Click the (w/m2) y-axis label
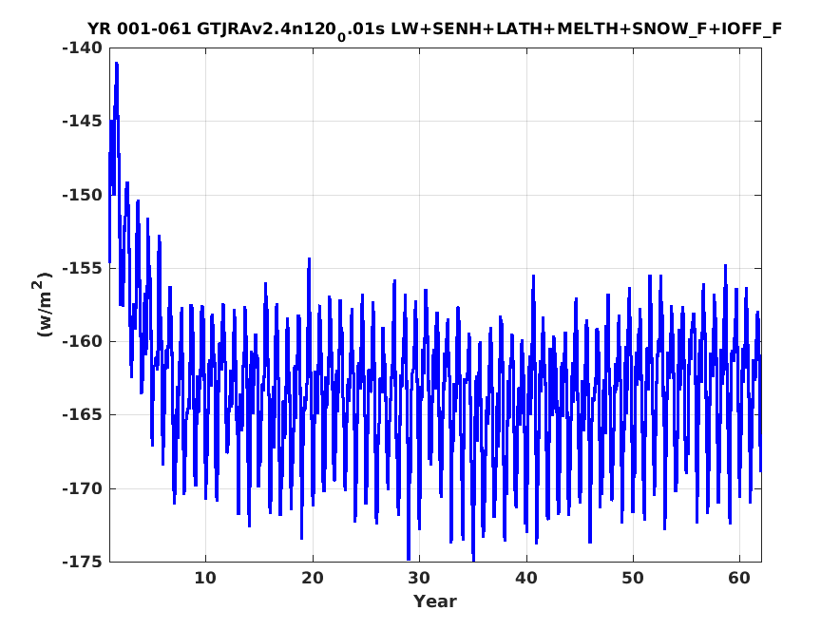Viewport: 840px width, 630px height. pos(43,304)
